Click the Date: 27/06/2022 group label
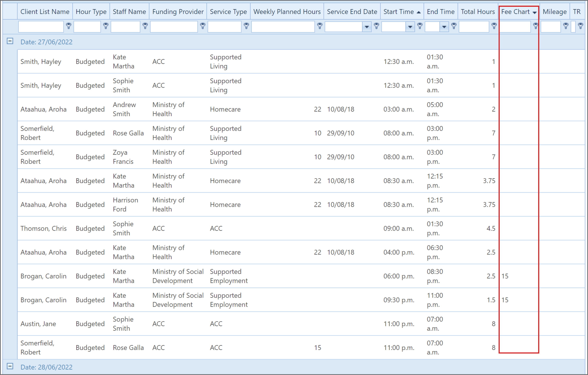The image size is (588, 375). [46, 42]
